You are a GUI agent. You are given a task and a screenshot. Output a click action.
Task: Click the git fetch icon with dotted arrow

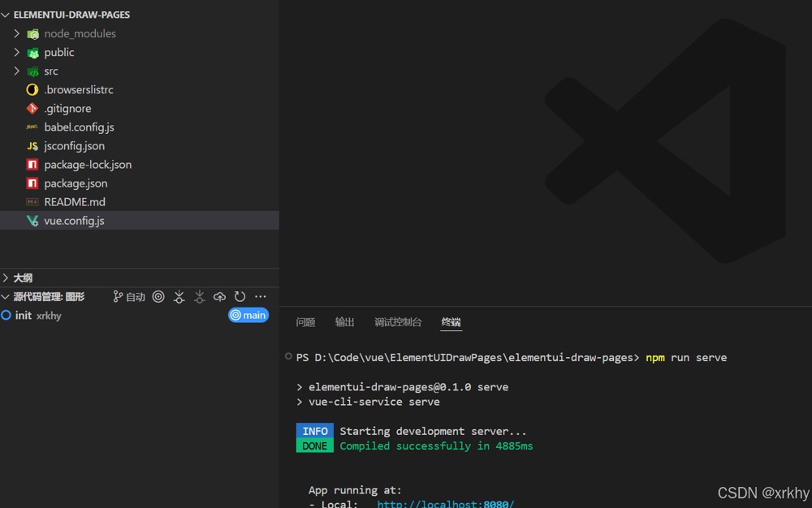[179, 296]
